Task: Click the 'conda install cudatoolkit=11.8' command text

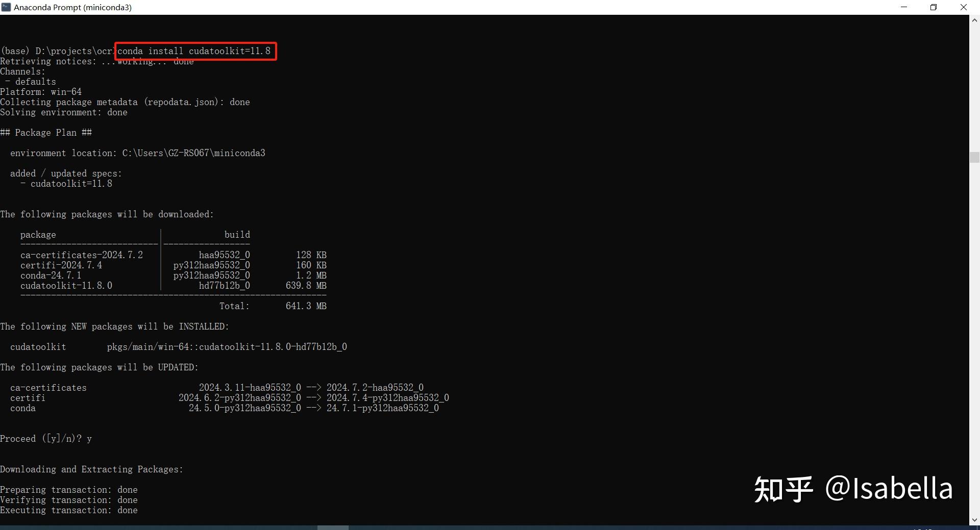Action: pos(194,51)
